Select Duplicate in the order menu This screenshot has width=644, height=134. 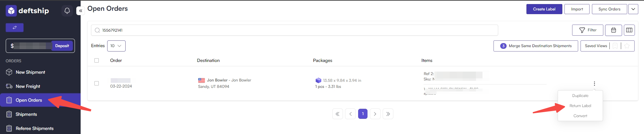pos(580,96)
